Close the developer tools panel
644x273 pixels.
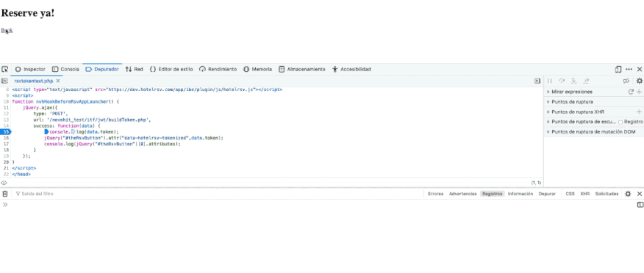tap(639, 69)
